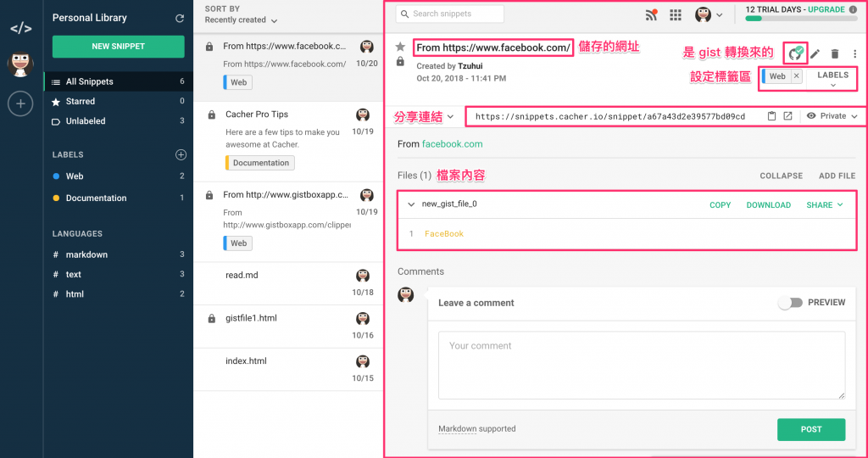Copy share URL to clipboard
The width and height of the screenshot is (868, 458).
click(x=771, y=115)
